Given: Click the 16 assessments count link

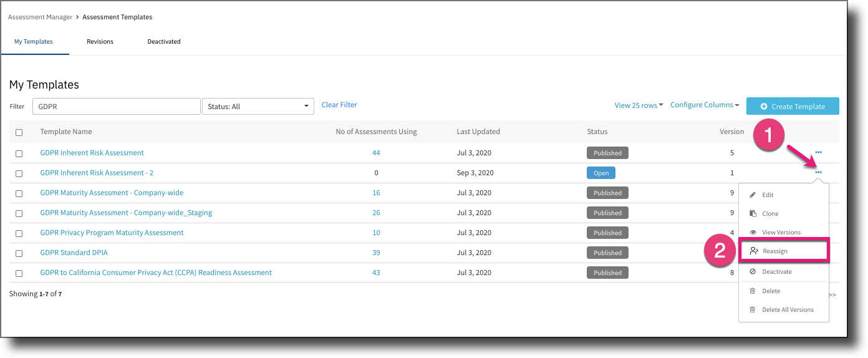Looking at the screenshot, I should [x=376, y=193].
